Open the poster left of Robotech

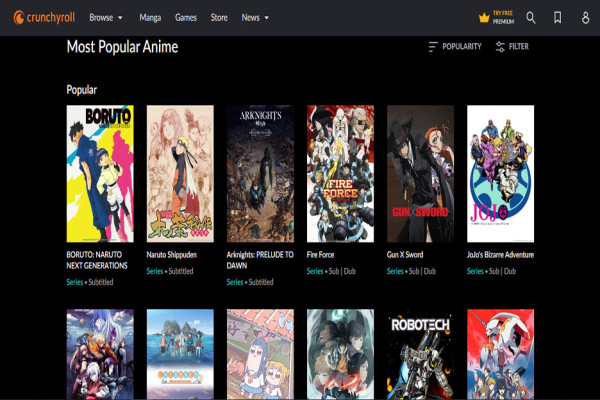click(340, 354)
